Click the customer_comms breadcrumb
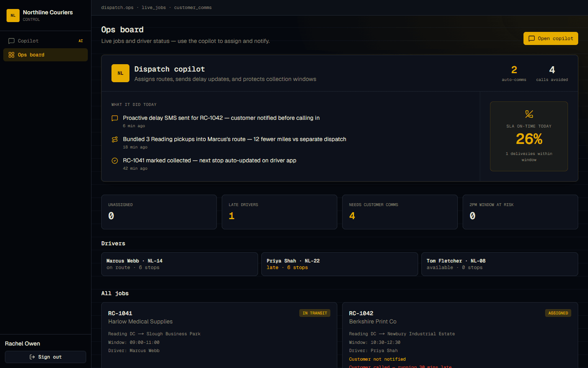588x368 pixels. pyautogui.click(x=193, y=8)
